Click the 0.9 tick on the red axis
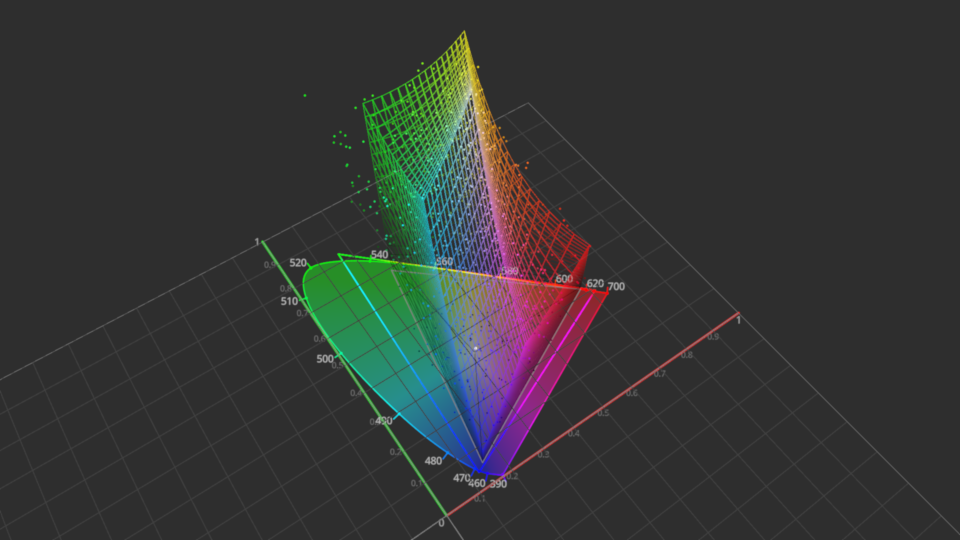Screen dimensions: 960x540 click(x=713, y=337)
